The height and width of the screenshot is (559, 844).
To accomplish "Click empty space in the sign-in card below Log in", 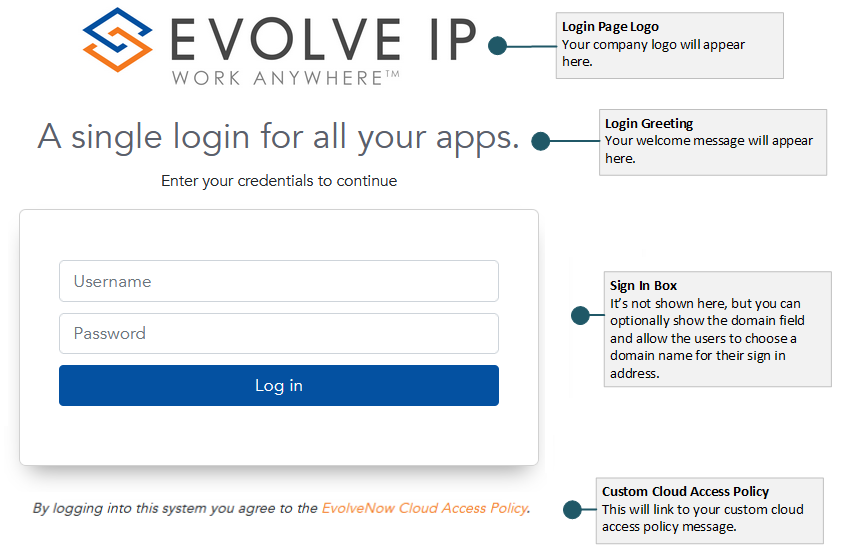I will coord(278,435).
